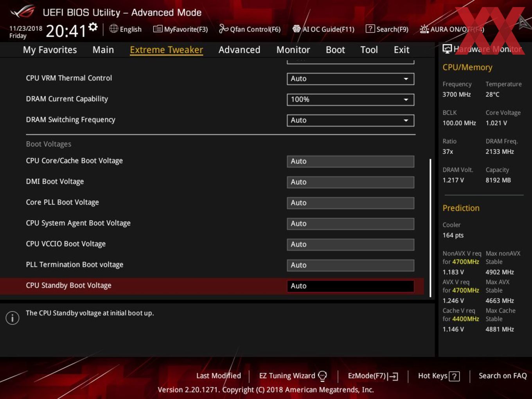Click the 164 pts cooler value
The width and height of the screenshot is (532, 399).
click(x=453, y=235)
